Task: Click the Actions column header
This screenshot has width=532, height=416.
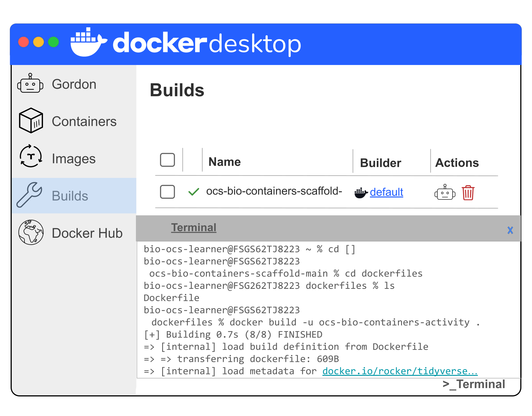Action: tap(457, 163)
